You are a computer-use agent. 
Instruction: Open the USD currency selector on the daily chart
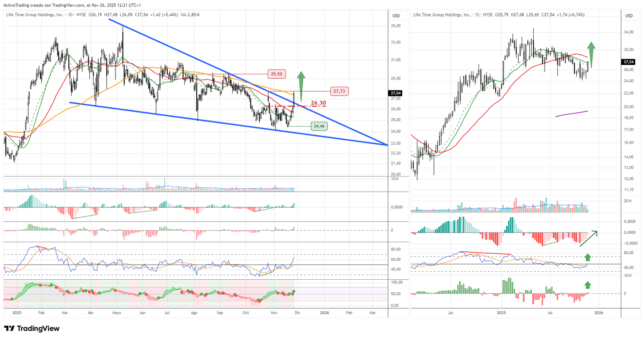[x=396, y=16]
